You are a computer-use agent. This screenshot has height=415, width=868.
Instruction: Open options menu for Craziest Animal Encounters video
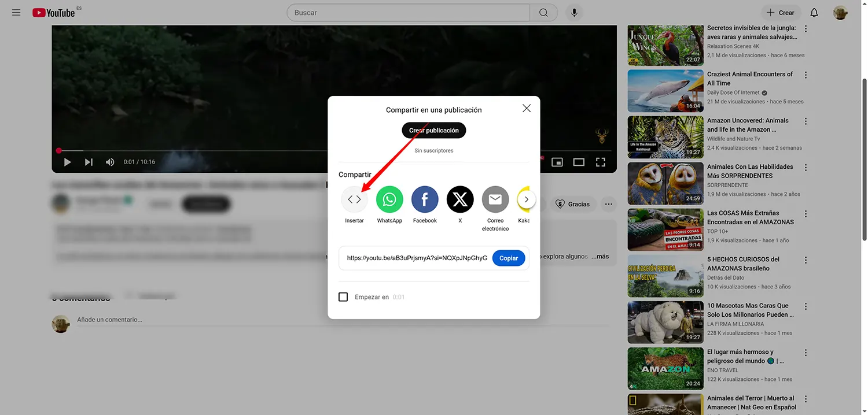click(806, 75)
